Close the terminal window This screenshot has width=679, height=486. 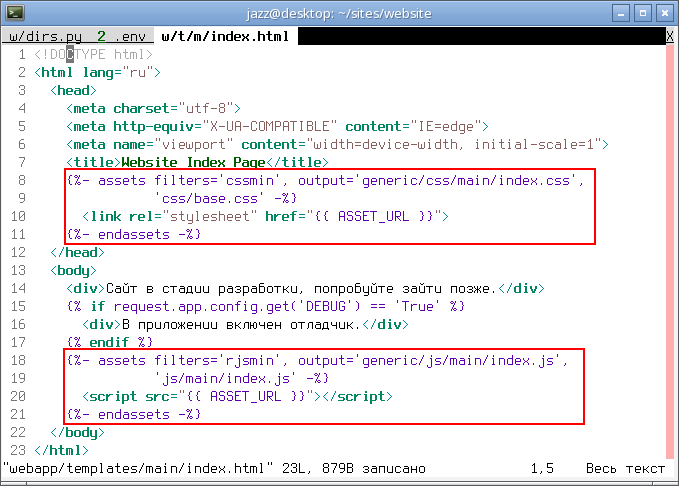tap(665, 13)
